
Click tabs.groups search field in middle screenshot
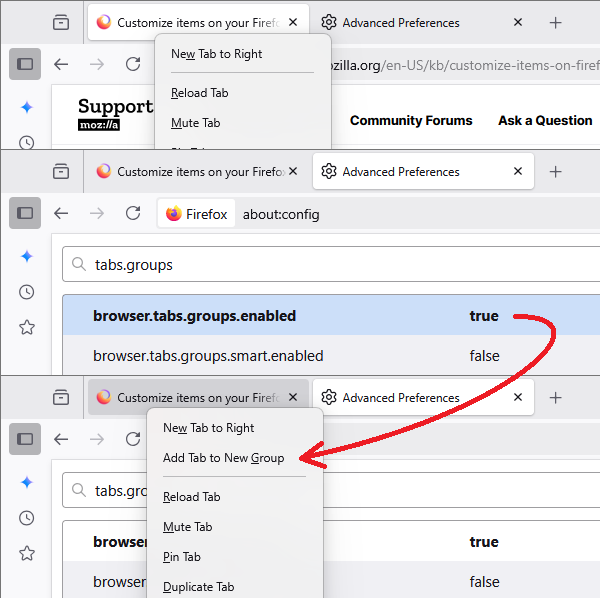(x=331, y=264)
